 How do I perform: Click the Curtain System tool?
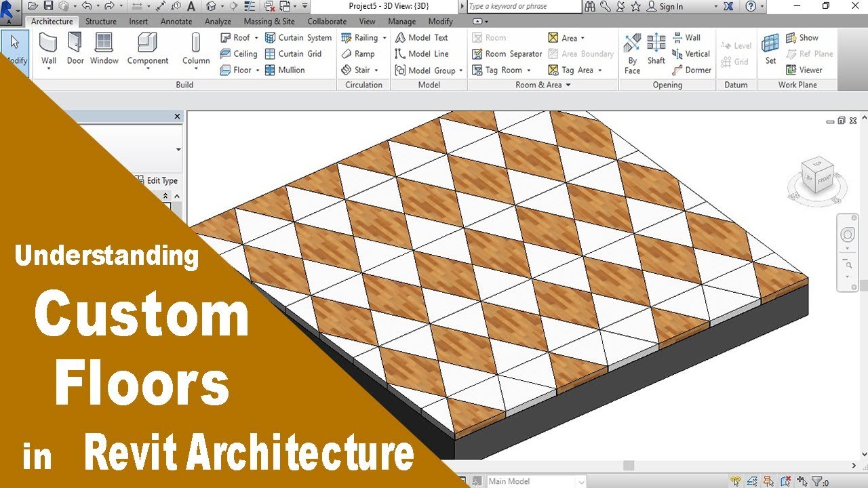tap(298, 37)
